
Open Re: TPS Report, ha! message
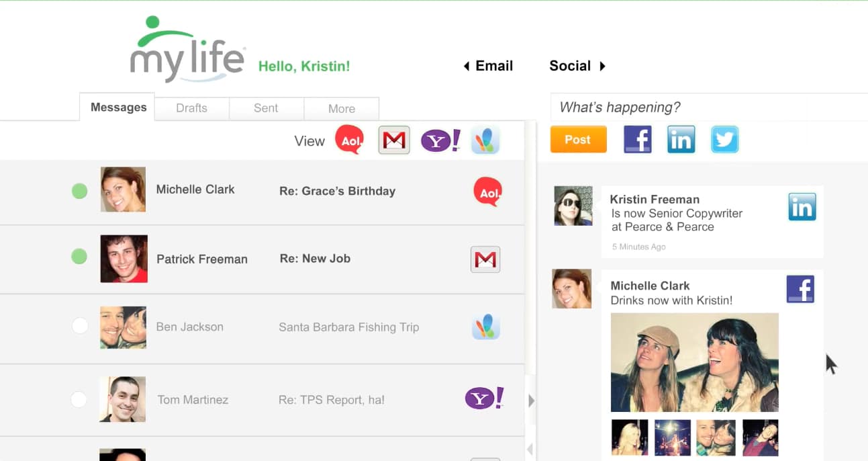click(x=332, y=400)
